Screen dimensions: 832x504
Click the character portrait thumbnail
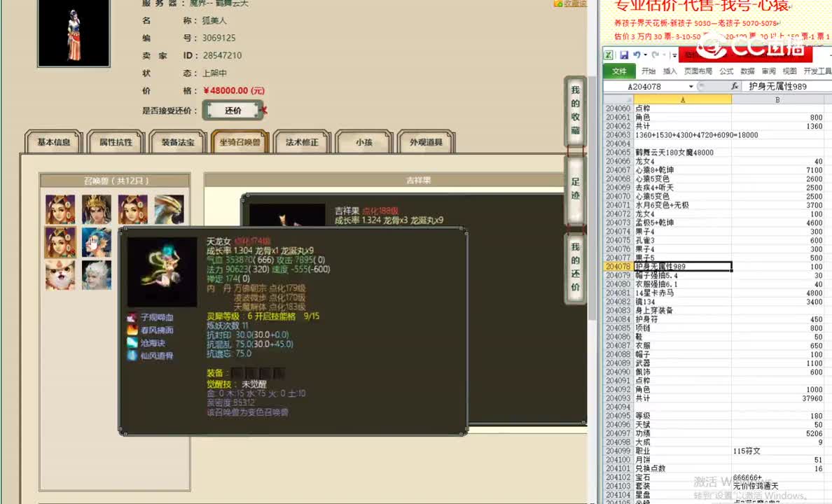click(x=74, y=32)
